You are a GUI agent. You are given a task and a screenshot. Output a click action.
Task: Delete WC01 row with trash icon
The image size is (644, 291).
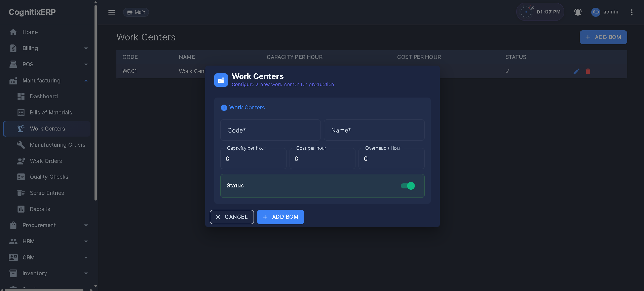[588, 71]
